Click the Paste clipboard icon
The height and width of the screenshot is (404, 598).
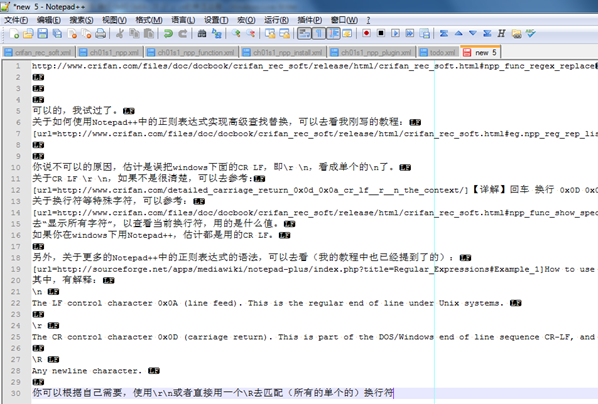point(149,34)
